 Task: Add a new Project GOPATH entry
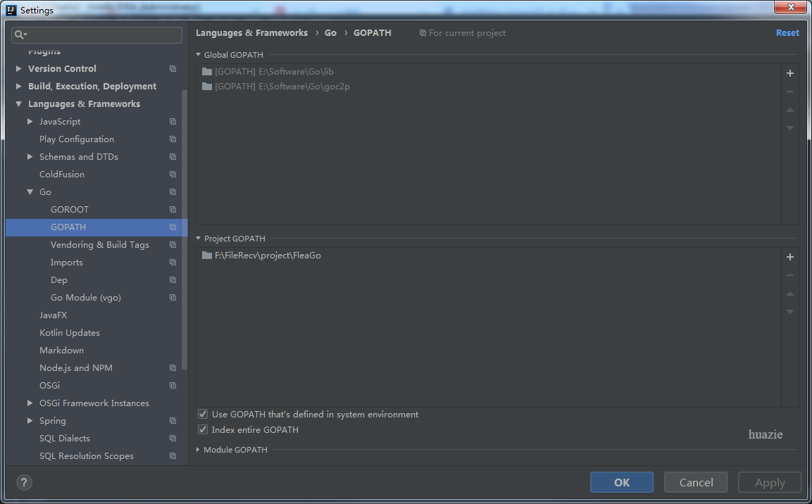(789, 257)
